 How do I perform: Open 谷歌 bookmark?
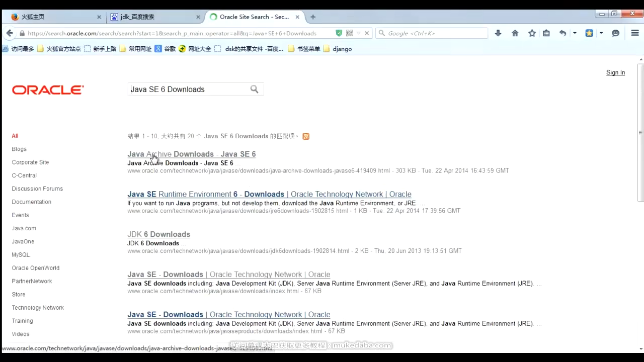coord(165,49)
